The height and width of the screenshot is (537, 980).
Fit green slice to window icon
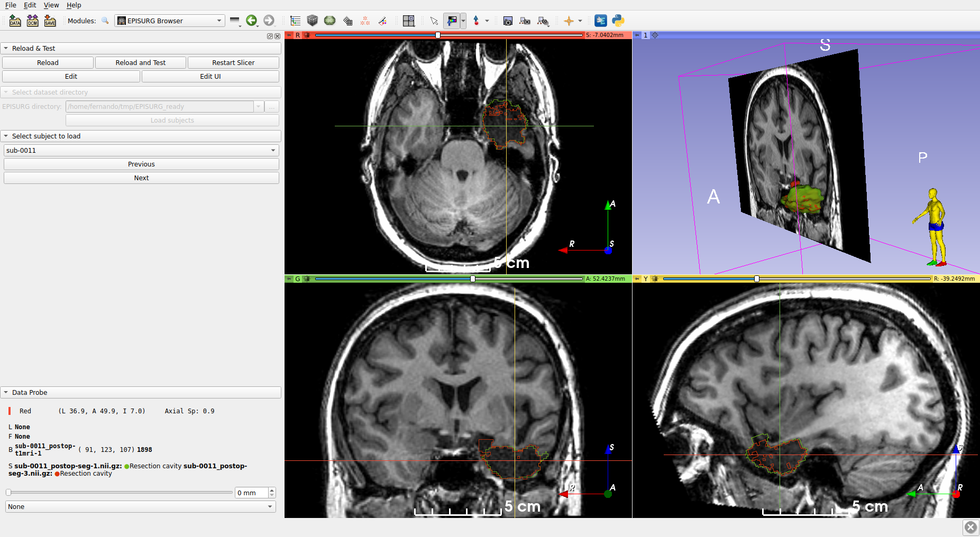click(307, 279)
